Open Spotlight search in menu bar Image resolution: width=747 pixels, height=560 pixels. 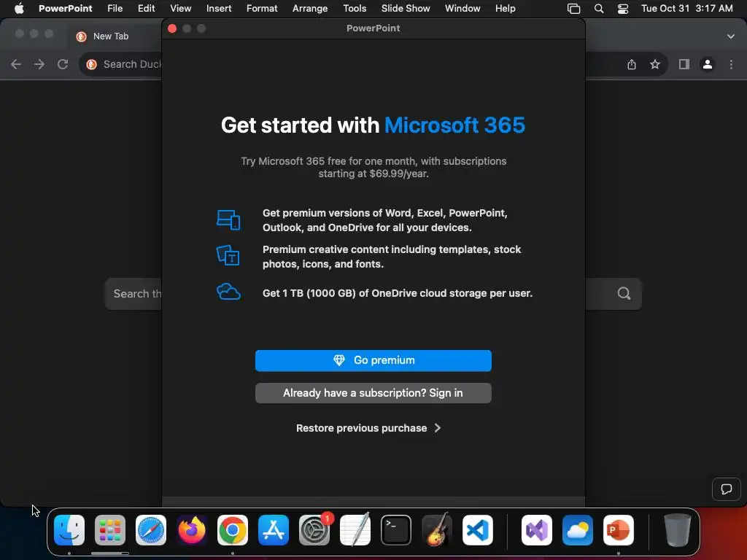599,9
